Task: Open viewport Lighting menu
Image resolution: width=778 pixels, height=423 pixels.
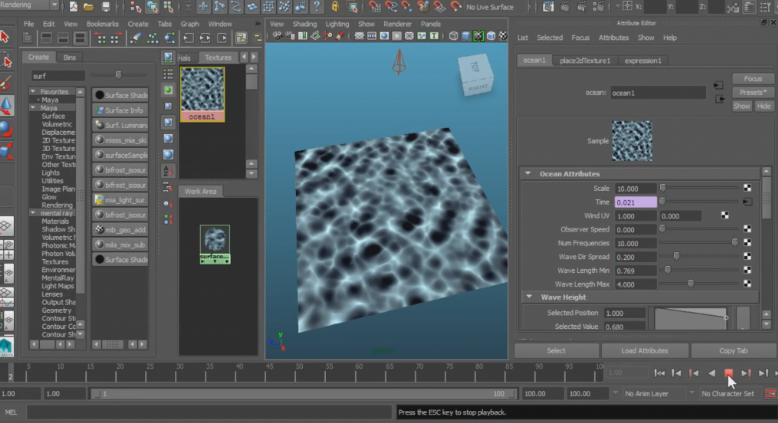Action: (x=337, y=24)
